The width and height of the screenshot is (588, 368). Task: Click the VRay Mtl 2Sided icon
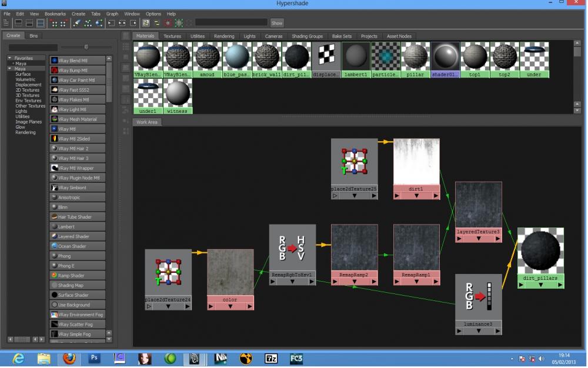(54, 139)
